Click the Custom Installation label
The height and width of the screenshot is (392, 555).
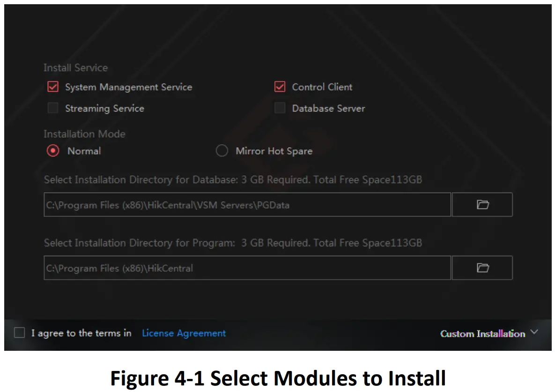coord(482,333)
